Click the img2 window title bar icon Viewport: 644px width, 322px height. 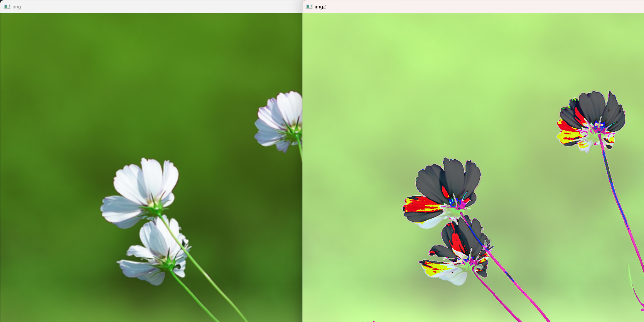pyautogui.click(x=309, y=6)
